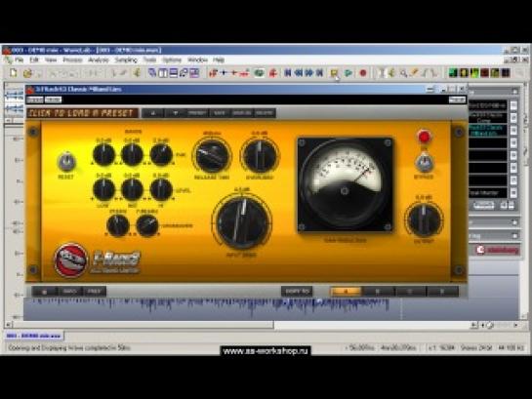Click the red Record button in the toolbar
This screenshot has width=532, height=399.
[363, 72]
